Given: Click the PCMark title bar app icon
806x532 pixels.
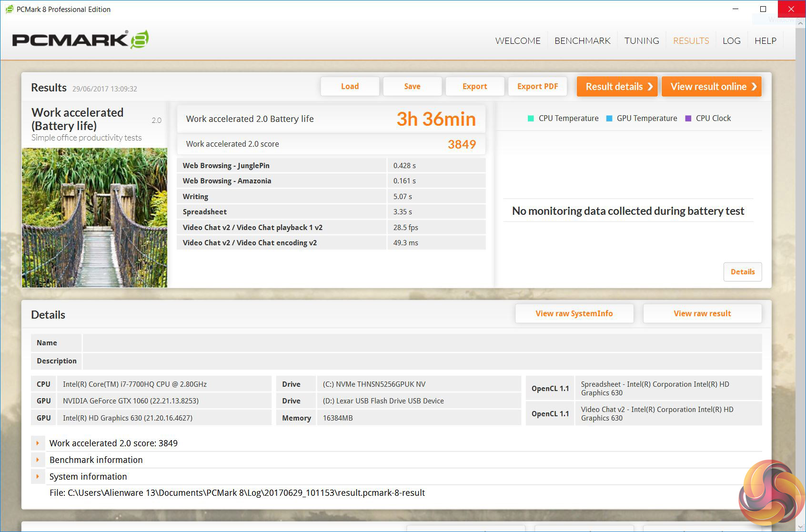Looking at the screenshot, I should click(x=9, y=9).
